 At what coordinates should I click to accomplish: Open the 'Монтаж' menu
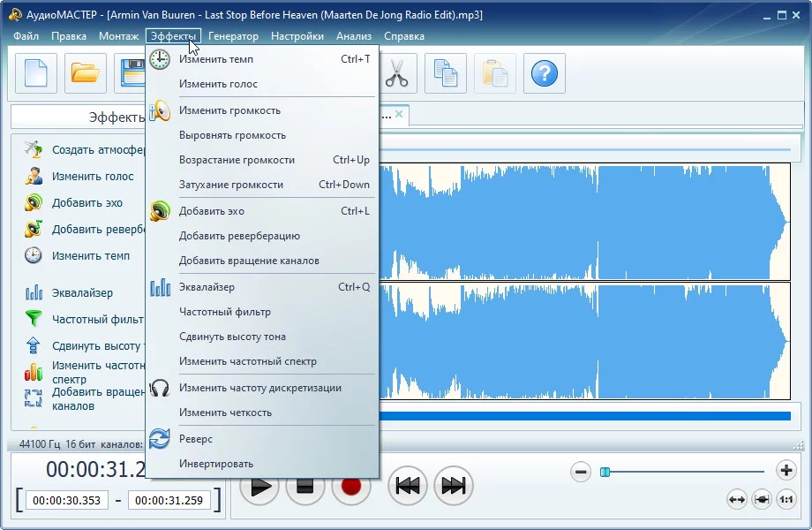pyautogui.click(x=118, y=36)
